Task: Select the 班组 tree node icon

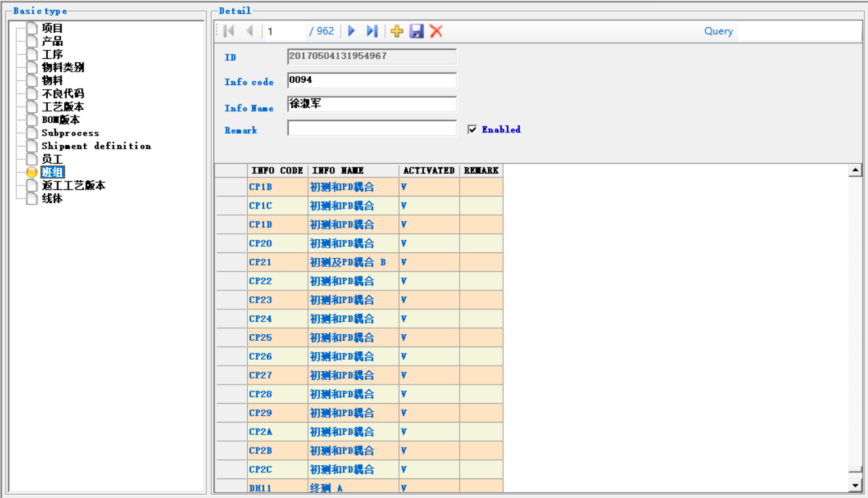Action: coord(31,172)
